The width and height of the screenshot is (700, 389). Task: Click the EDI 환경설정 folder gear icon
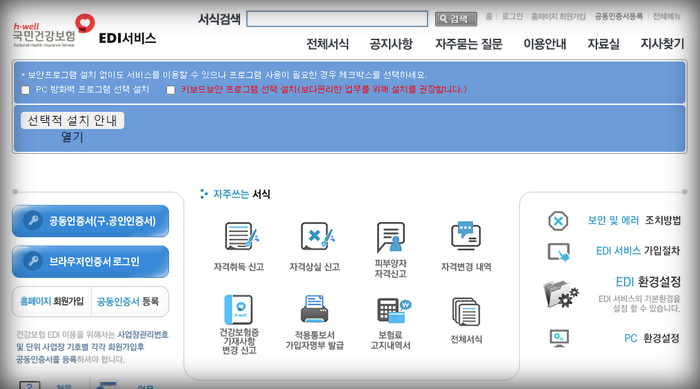pyautogui.click(x=561, y=293)
